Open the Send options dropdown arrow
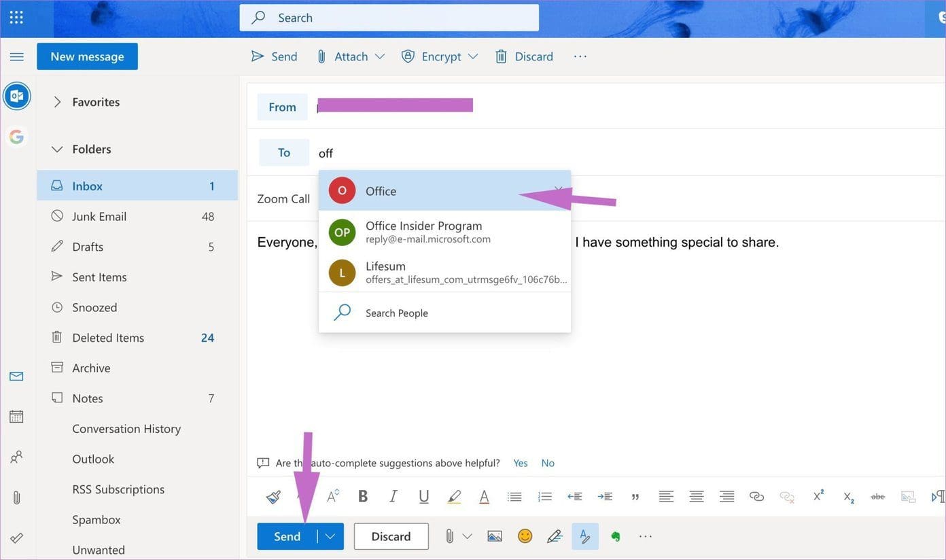This screenshot has width=946, height=560. pyautogui.click(x=330, y=536)
